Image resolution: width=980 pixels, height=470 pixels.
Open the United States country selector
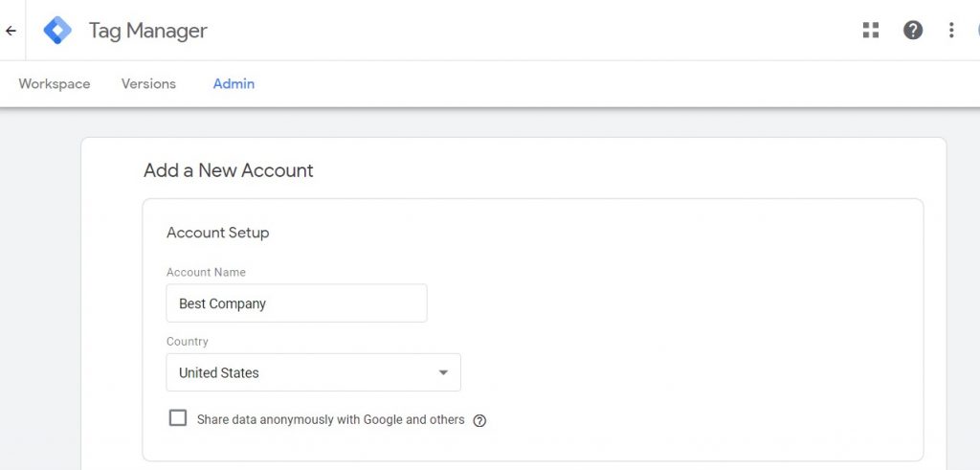pyautogui.click(x=313, y=372)
